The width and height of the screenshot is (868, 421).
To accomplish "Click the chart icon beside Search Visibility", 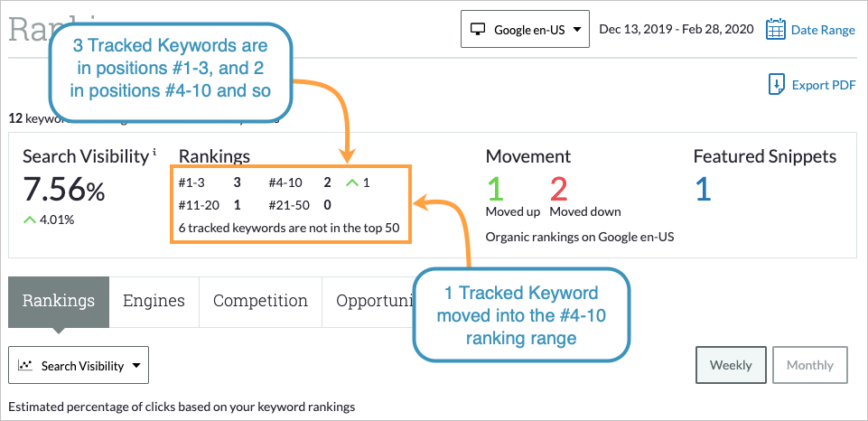I will tap(26, 366).
